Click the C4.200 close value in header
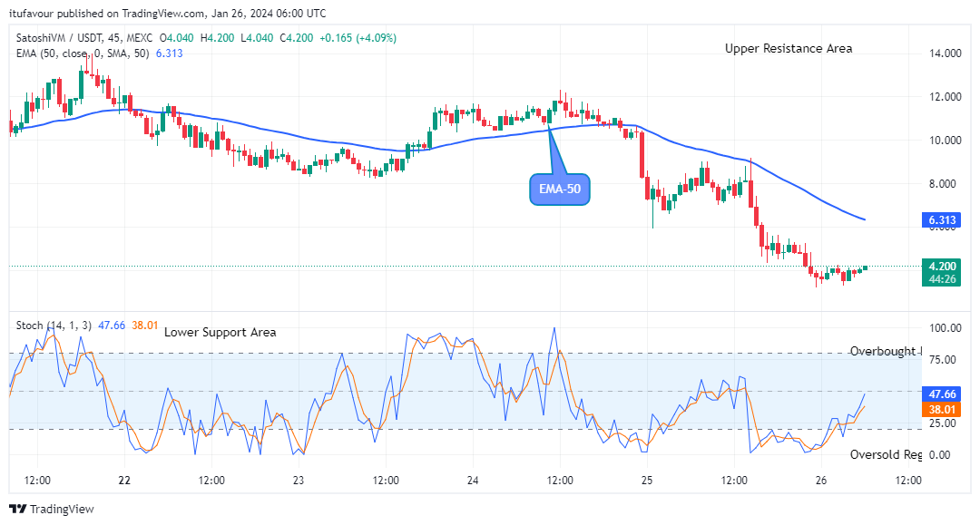This screenshot has width=980, height=525. (296, 38)
